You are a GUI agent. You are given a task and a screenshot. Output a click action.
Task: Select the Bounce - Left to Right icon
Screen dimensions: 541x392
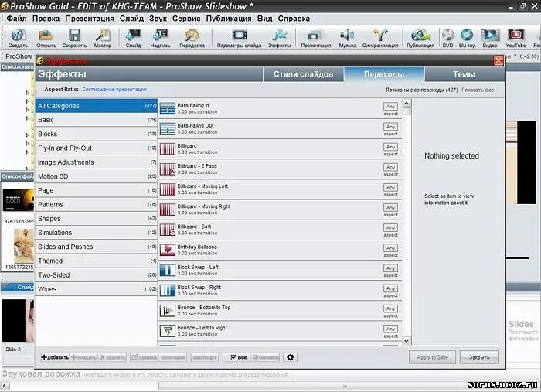coord(168,331)
